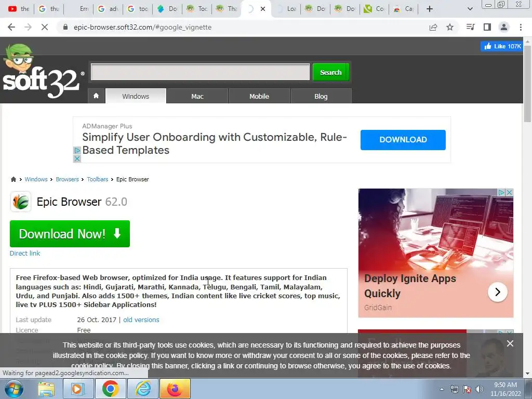
Task: Open the media control playlist icon
Action: (470, 27)
